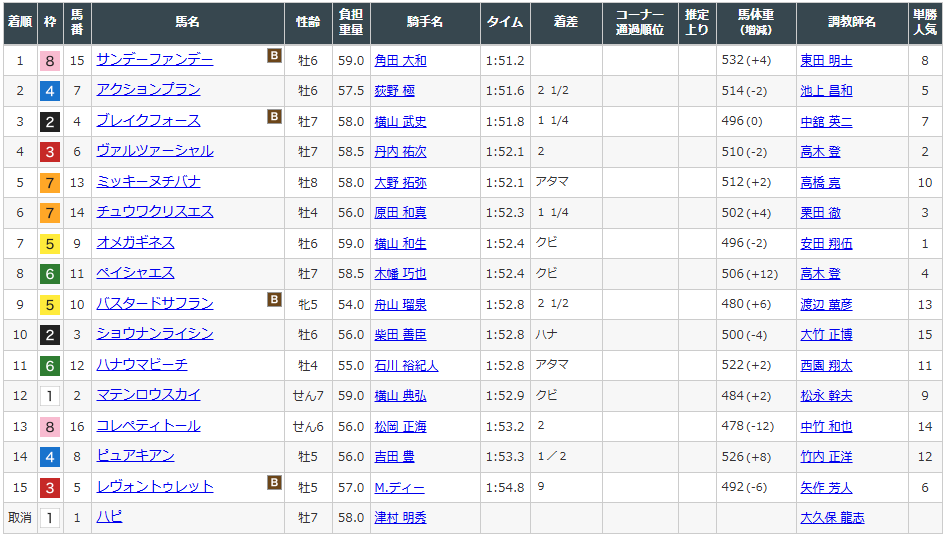Viewport: 946px width, 536px height.
Task: View trainer 大久保 龍志 details
Action: coord(832,518)
